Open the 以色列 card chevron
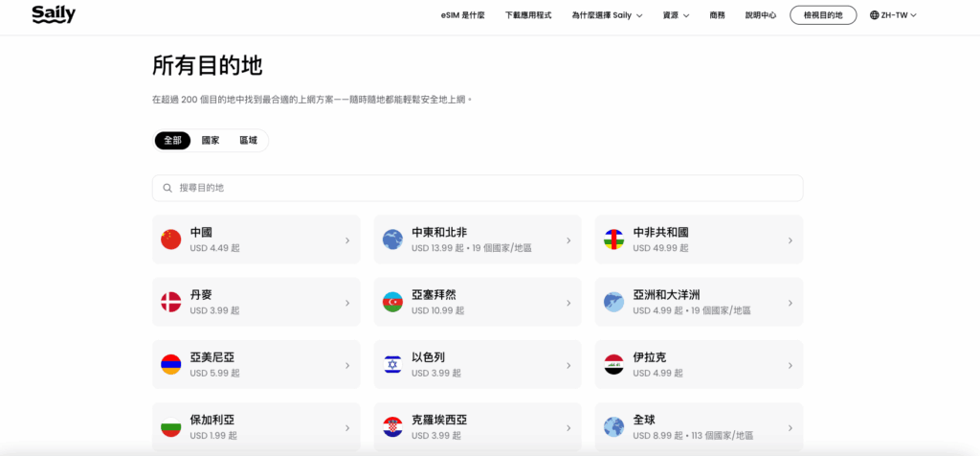 [x=568, y=365]
